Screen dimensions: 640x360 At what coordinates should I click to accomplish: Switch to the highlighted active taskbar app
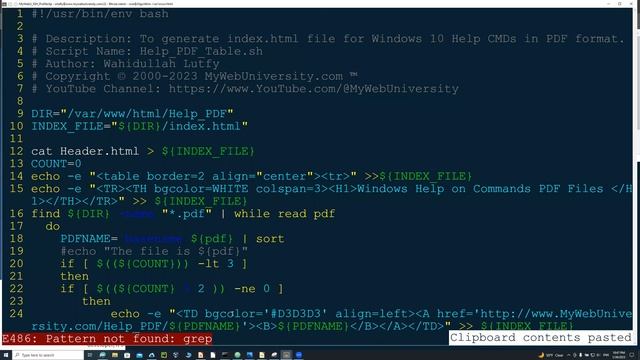pos(287,355)
